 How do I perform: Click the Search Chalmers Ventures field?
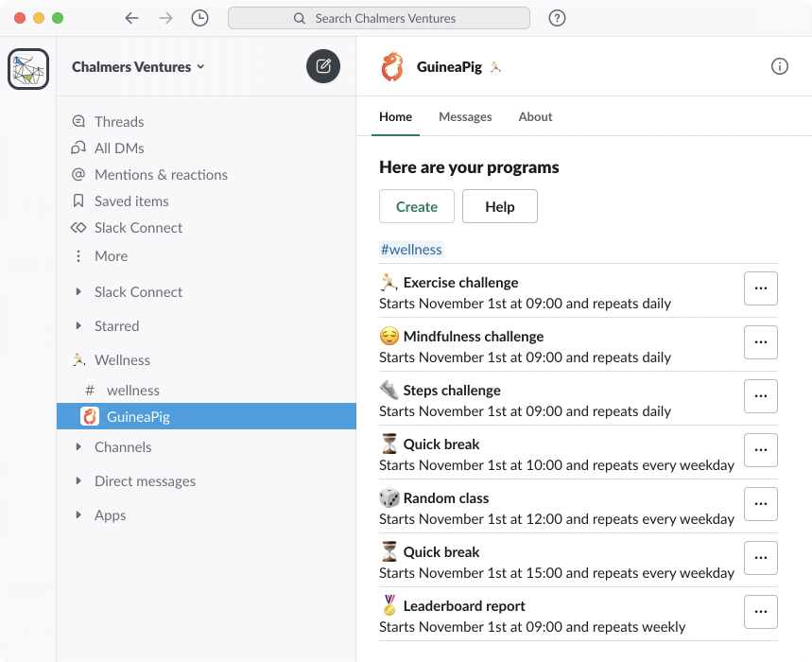[379, 18]
